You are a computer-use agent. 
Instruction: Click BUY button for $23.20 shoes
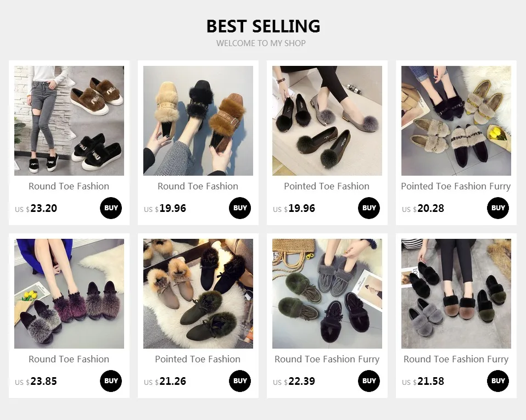[111, 208]
